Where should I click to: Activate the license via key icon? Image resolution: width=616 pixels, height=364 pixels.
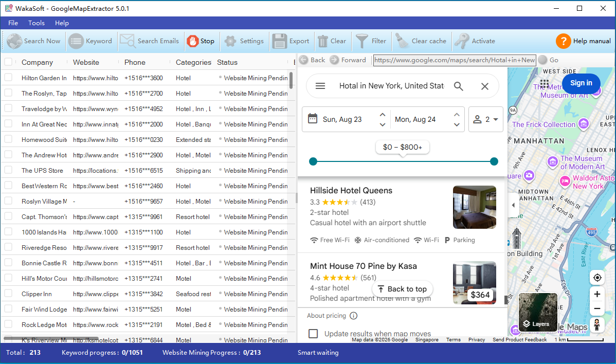[462, 41]
